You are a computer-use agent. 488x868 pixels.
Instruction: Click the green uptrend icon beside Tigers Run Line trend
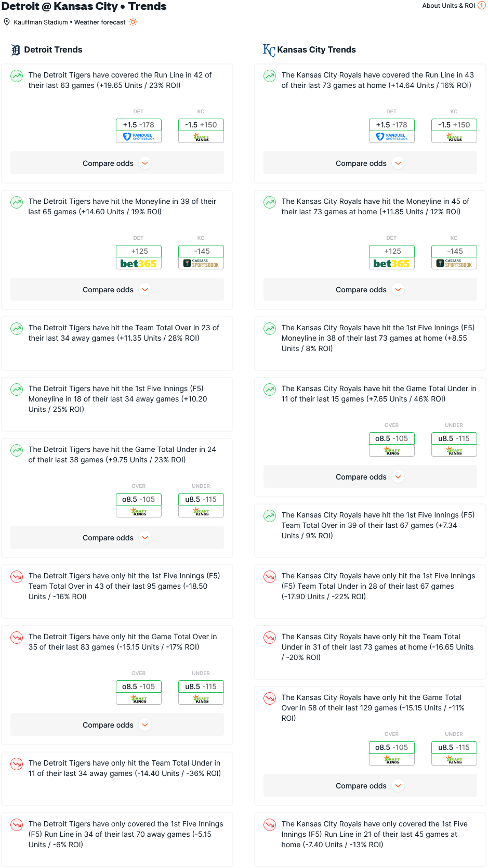[x=17, y=76]
